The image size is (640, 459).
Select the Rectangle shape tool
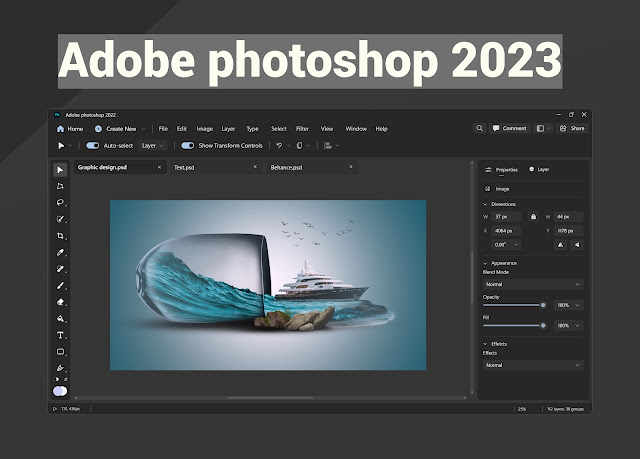60,352
